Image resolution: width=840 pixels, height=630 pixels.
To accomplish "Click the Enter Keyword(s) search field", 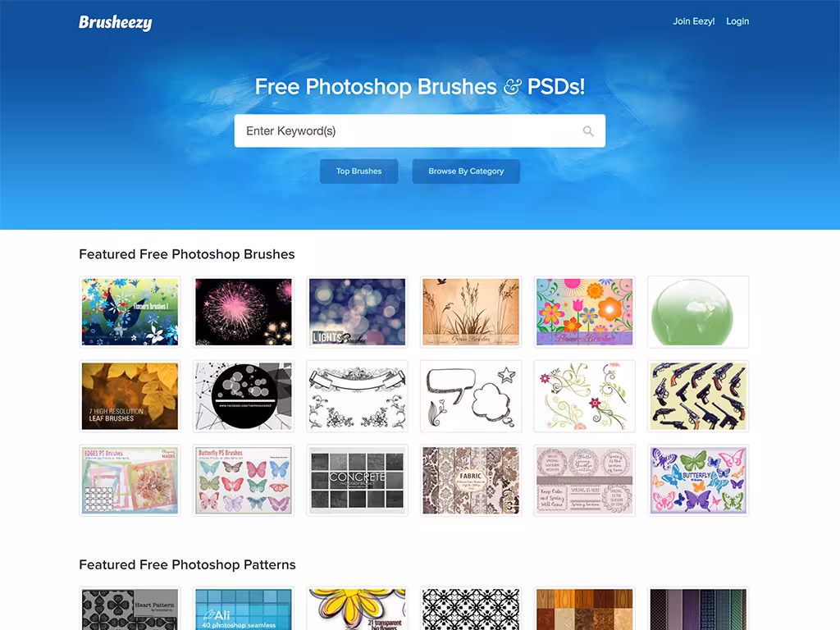I will [x=419, y=130].
